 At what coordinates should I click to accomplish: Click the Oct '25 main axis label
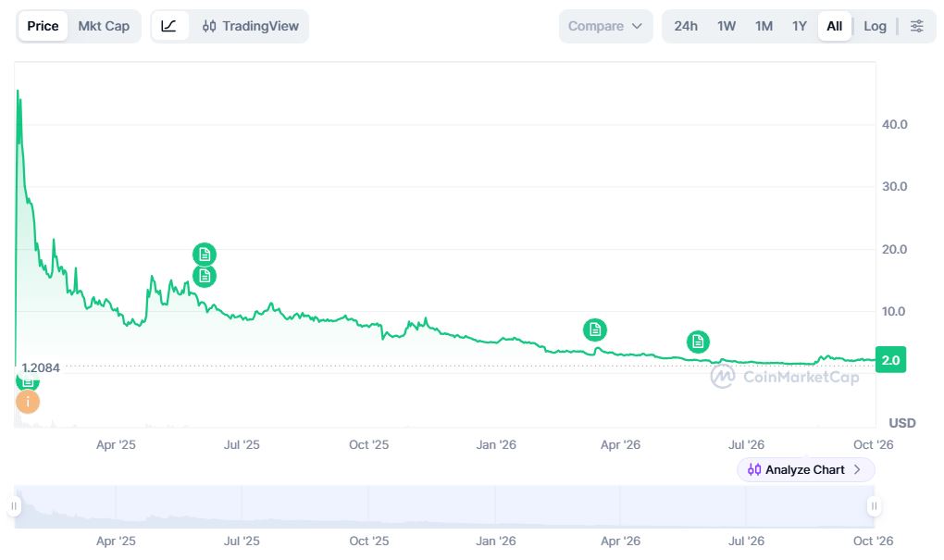369,445
